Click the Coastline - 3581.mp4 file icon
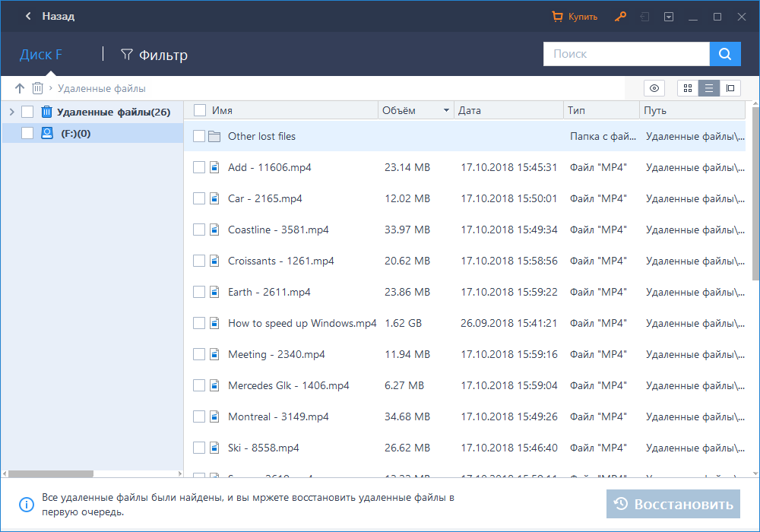 pyautogui.click(x=214, y=230)
